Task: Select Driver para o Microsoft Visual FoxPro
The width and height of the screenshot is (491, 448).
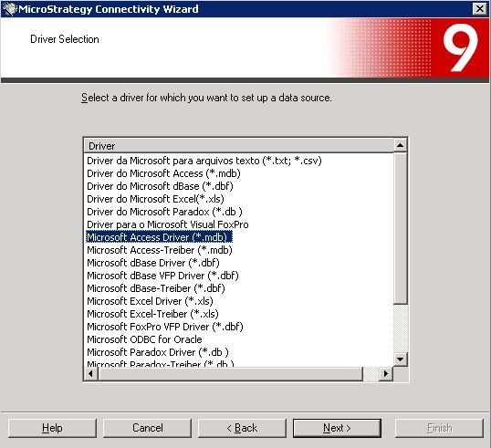Action: tap(168, 224)
